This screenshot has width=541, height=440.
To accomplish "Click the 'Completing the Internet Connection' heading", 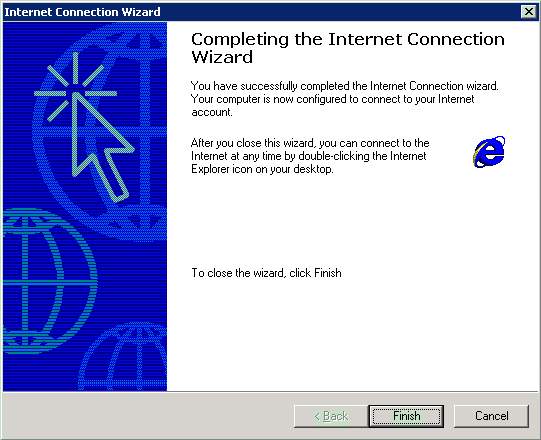I will pyautogui.click(x=348, y=39).
